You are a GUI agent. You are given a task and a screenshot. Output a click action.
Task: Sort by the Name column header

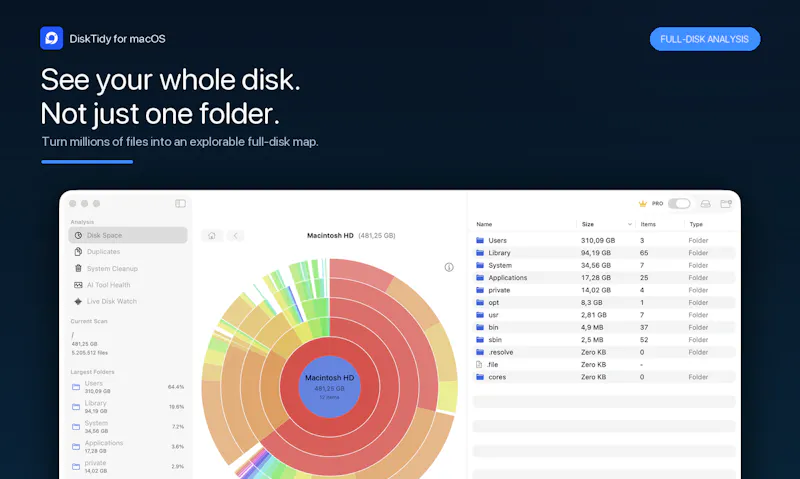[484, 224]
